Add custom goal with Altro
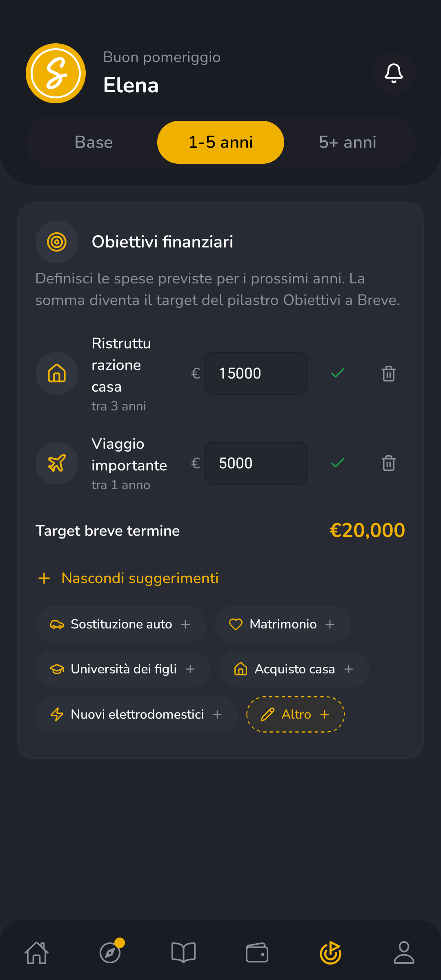 296,714
